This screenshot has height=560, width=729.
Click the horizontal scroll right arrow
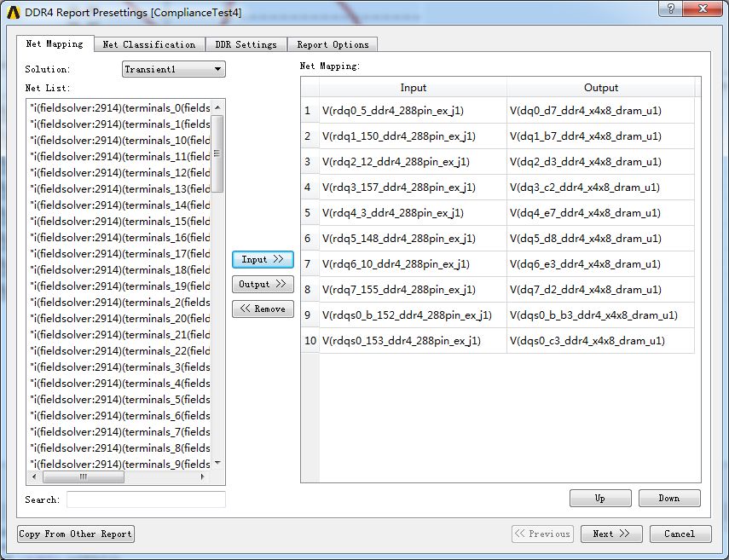click(202, 476)
